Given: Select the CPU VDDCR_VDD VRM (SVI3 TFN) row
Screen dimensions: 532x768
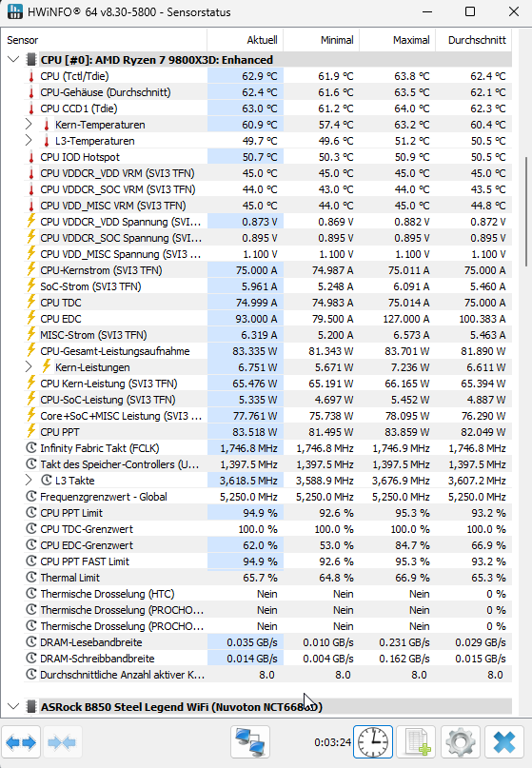Looking at the screenshot, I should point(267,173).
